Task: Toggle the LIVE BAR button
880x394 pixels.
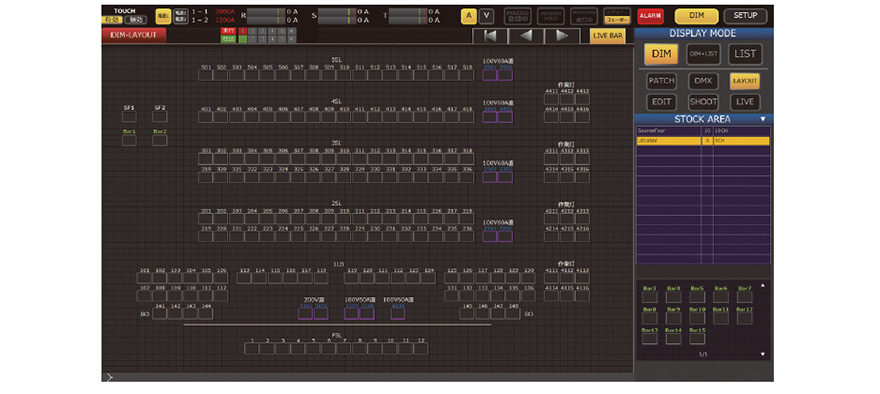Action: 608,36
